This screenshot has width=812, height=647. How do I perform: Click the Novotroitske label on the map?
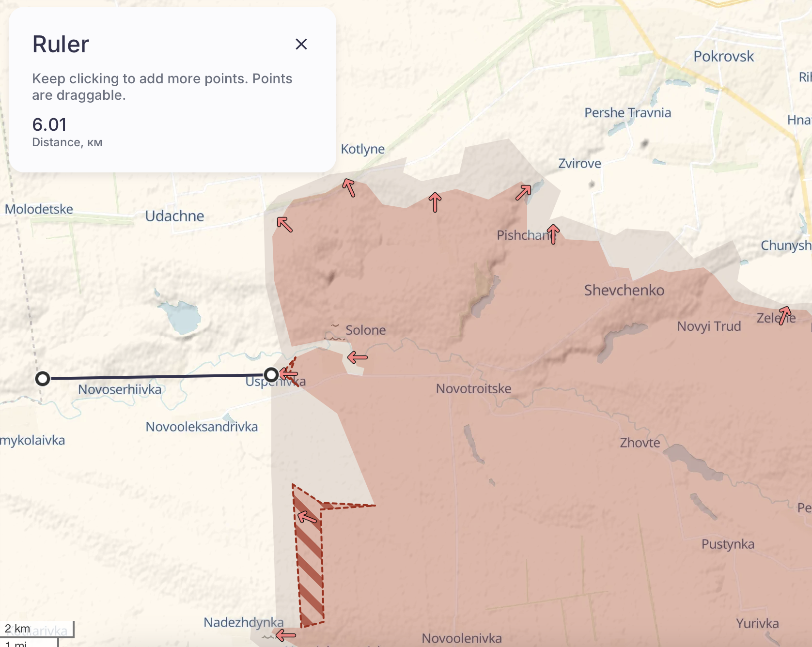pos(473,388)
